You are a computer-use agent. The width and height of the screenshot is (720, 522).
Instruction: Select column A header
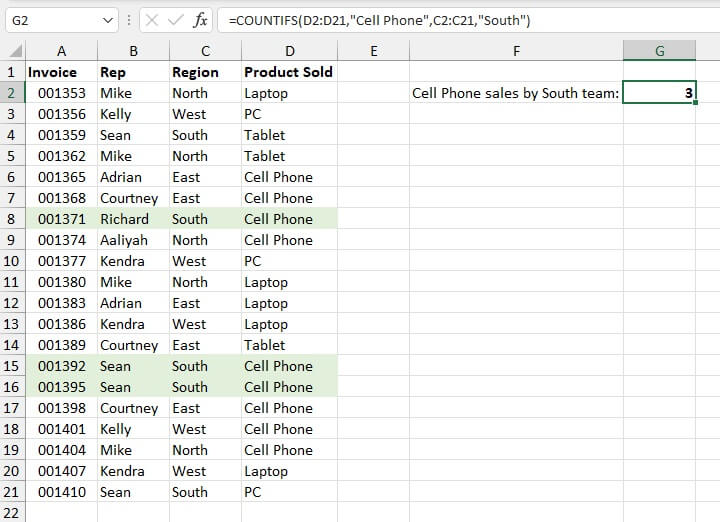point(61,51)
